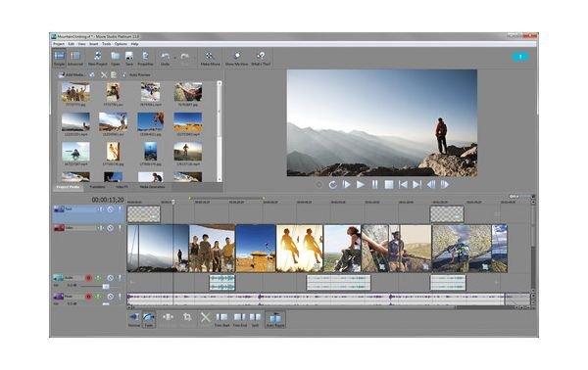Solo the Text track
This screenshot has width=588, height=370.
(x=120, y=209)
